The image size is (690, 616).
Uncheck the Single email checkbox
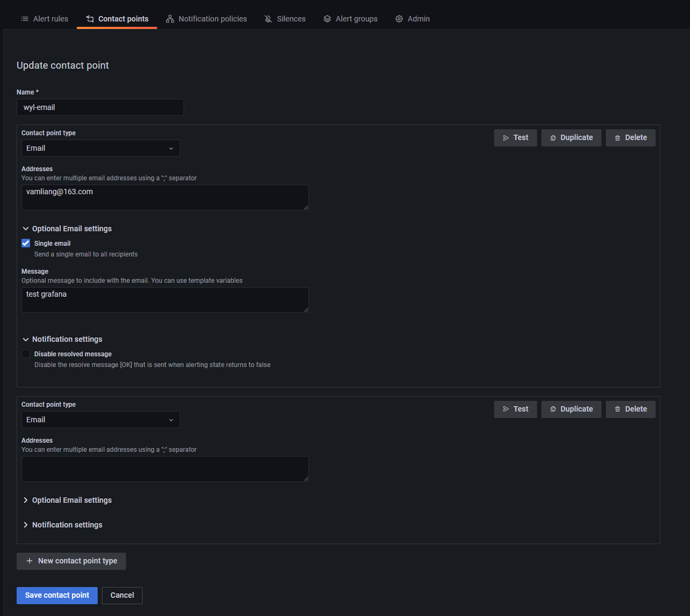coord(26,243)
